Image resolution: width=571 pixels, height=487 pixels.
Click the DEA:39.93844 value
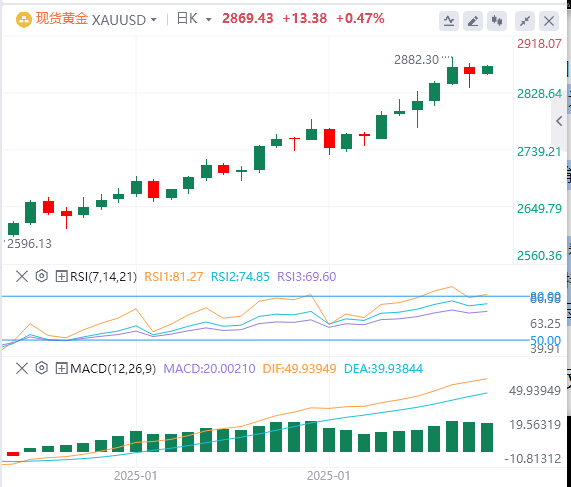tap(383, 369)
